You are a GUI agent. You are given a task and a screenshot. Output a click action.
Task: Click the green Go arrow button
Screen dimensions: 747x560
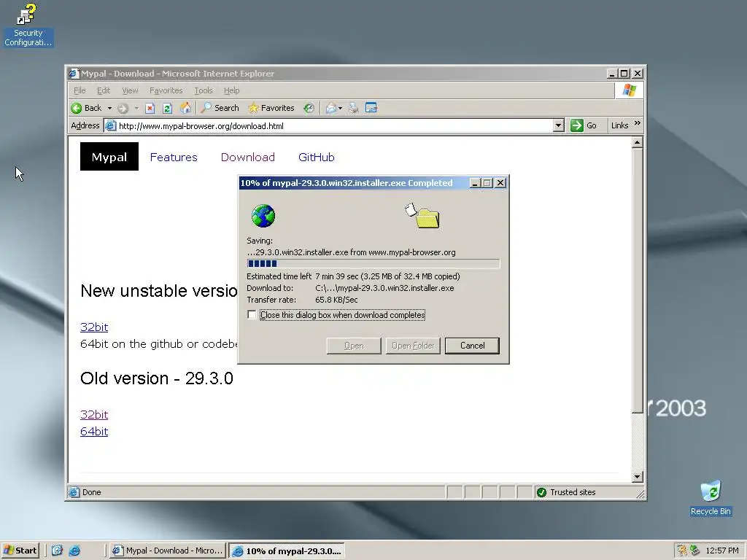click(x=577, y=125)
